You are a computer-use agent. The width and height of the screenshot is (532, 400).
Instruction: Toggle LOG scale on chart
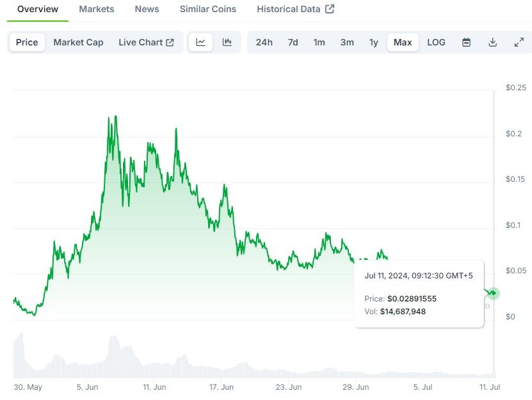click(436, 42)
